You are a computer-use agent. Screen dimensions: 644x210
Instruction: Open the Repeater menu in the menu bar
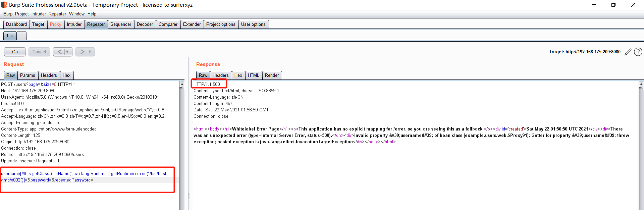click(x=57, y=14)
